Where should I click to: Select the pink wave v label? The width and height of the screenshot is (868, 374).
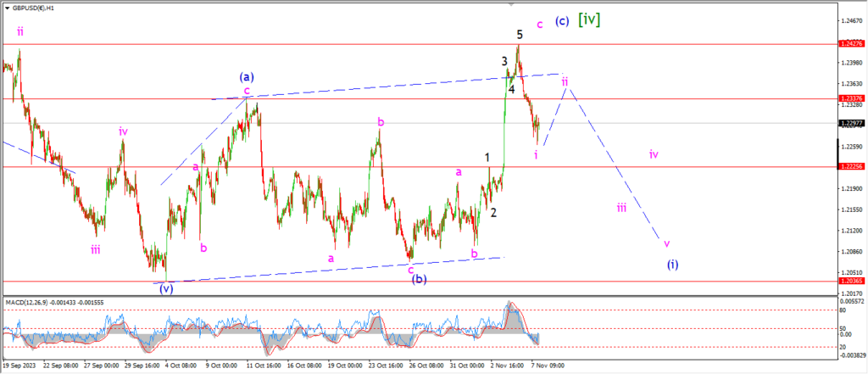[x=666, y=243]
